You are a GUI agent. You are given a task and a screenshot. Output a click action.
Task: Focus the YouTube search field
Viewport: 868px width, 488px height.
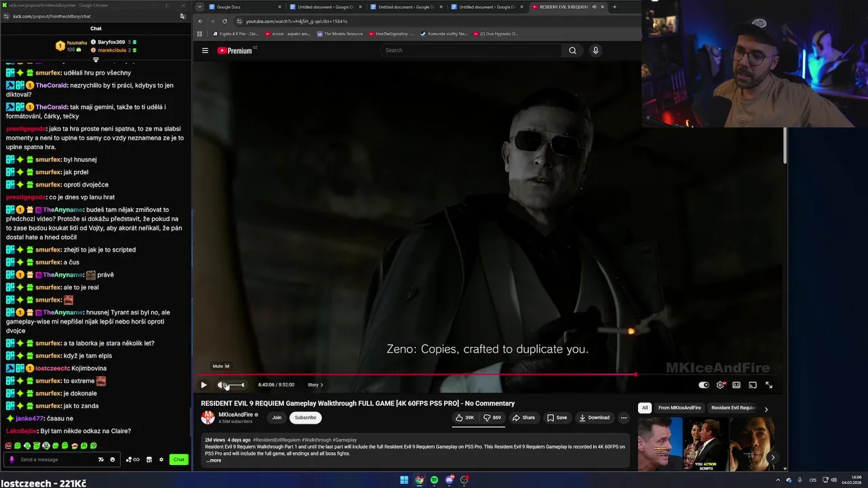[471, 50]
